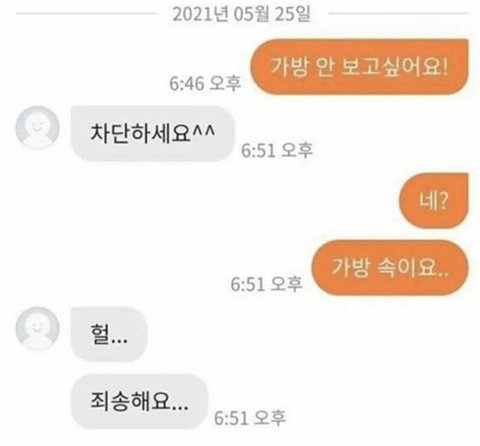The height and width of the screenshot is (446, 480).
Task: Tap the orange 네? message bubble
Action: click(x=434, y=201)
